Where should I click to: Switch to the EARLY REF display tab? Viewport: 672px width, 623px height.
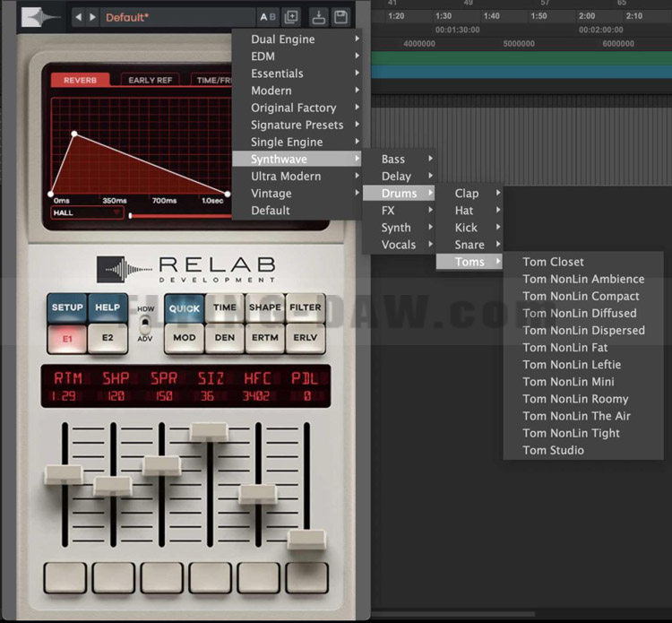click(150, 80)
